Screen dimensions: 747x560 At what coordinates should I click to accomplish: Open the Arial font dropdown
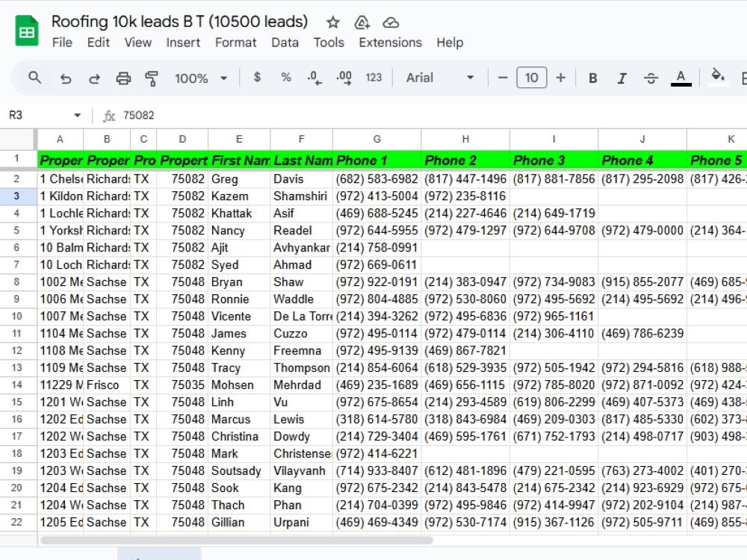click(440, 78)
